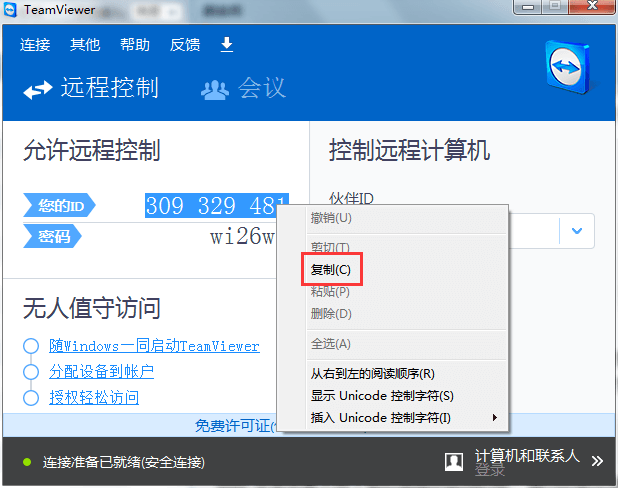Click the green connection status indicator
The width and height of the screenshot is (618, 488).
[27, 462]
